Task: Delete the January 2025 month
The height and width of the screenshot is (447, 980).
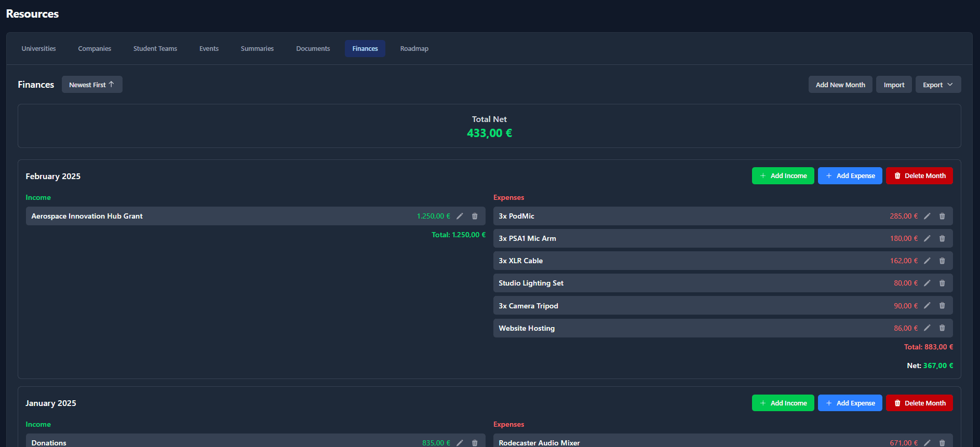Action: click(919, 403)
